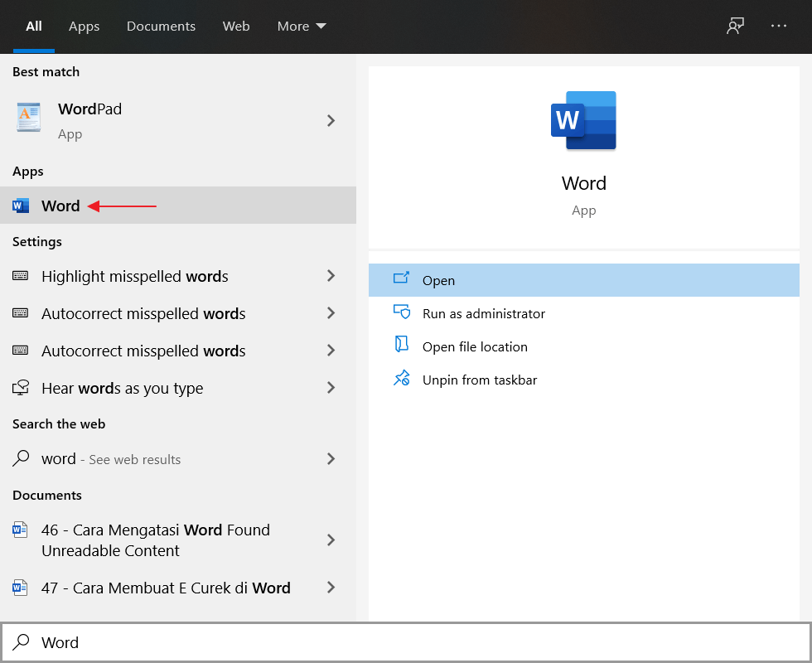The height and width of the screenshot is (663, 812).
Task: Open Highlight misspelled words setting
Action: click(x=178, y=276)
